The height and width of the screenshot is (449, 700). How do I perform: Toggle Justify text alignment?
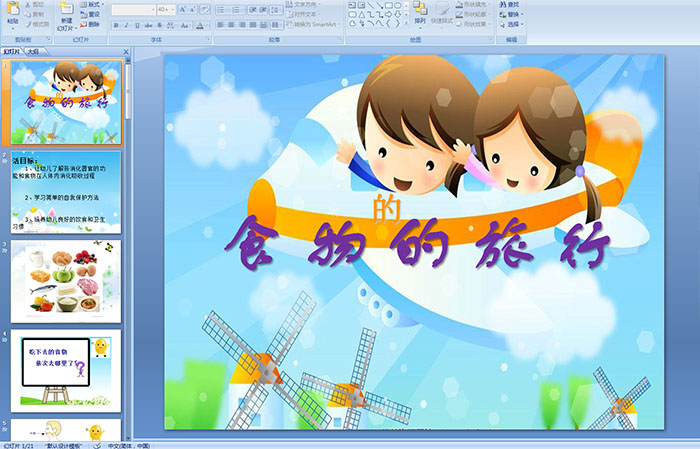(x=253, y=25)
